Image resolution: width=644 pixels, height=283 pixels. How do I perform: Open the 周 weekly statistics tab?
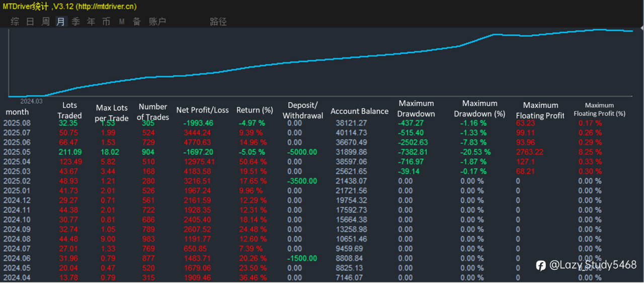coord(46,22)
